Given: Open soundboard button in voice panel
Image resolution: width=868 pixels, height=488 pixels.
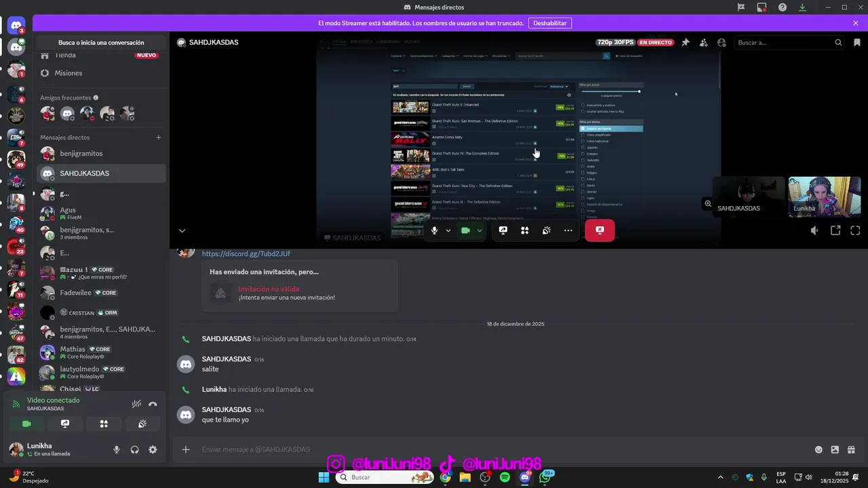Looking at the screenshot, I should coord(142,424).
